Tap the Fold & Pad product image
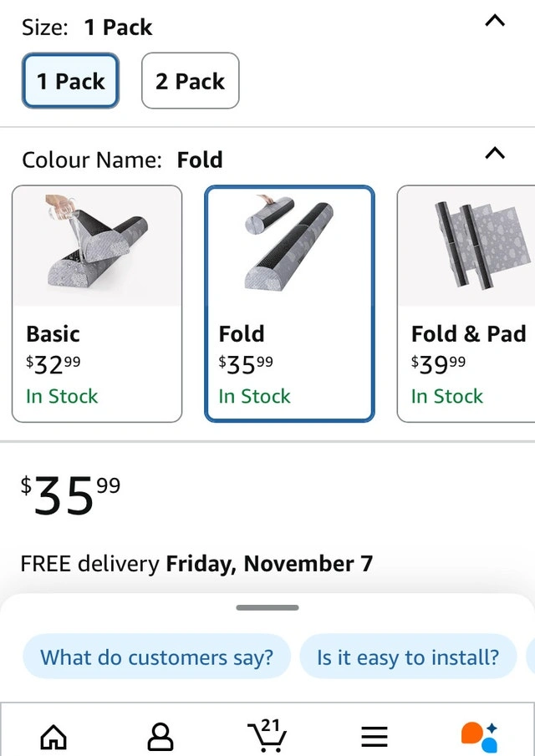Screen dimensions: 535x756 point(468,245)
